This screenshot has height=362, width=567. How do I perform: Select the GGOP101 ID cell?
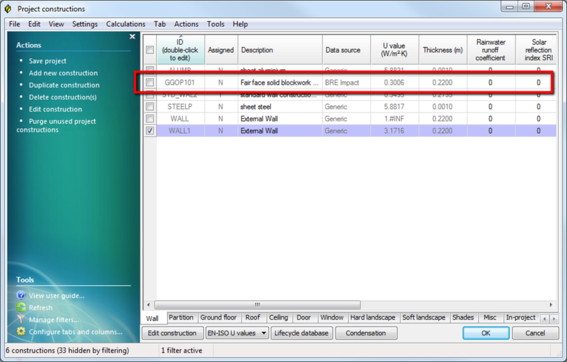180,82
